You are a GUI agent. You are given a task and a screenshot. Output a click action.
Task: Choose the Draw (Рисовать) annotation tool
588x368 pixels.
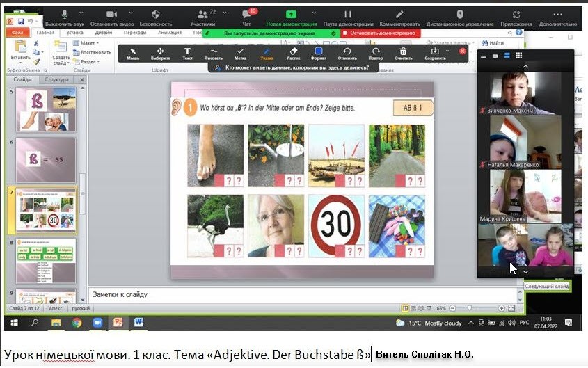[x=214, y=52]
